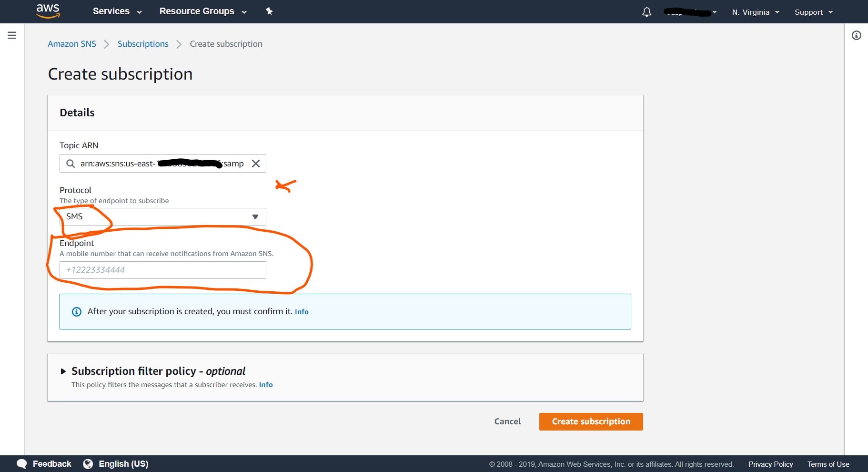Open the Services menu
The width and height of the screenshot is (868, 472).
(117, 11)
